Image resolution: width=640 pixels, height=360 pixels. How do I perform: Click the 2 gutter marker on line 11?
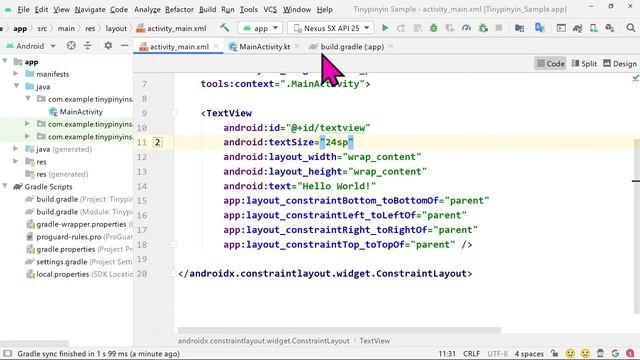click(157, 142)
